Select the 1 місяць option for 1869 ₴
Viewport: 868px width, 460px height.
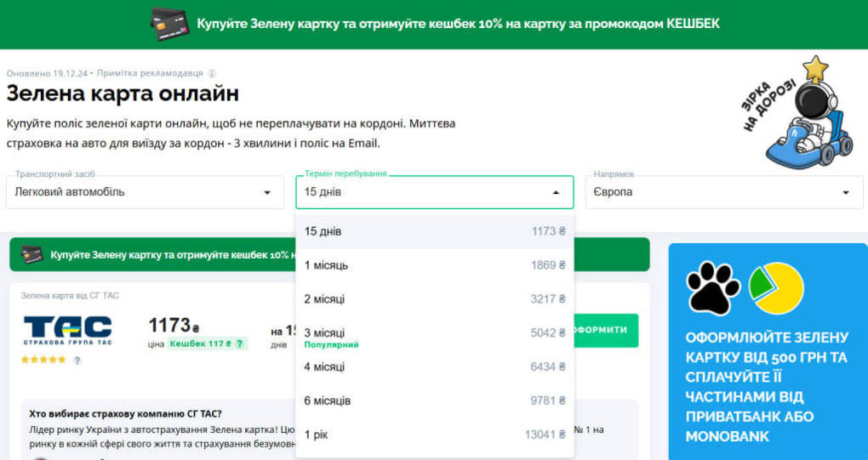coord(434,265)
